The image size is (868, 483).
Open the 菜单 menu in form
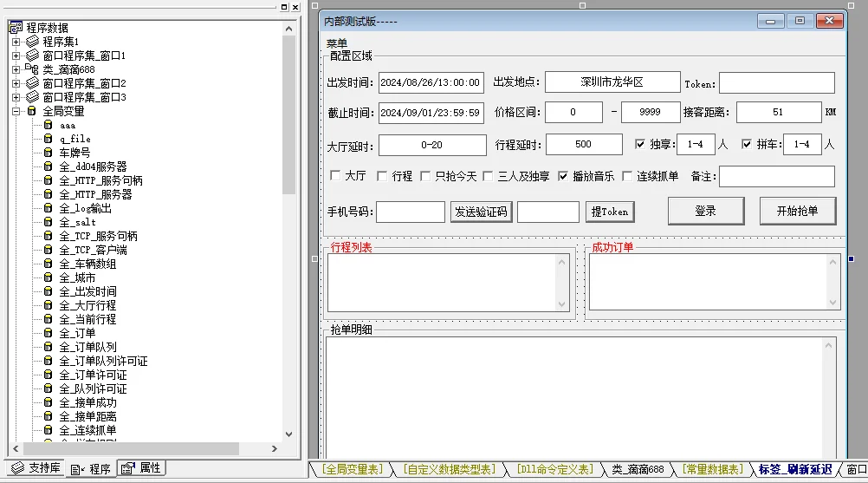click(337, 43)
